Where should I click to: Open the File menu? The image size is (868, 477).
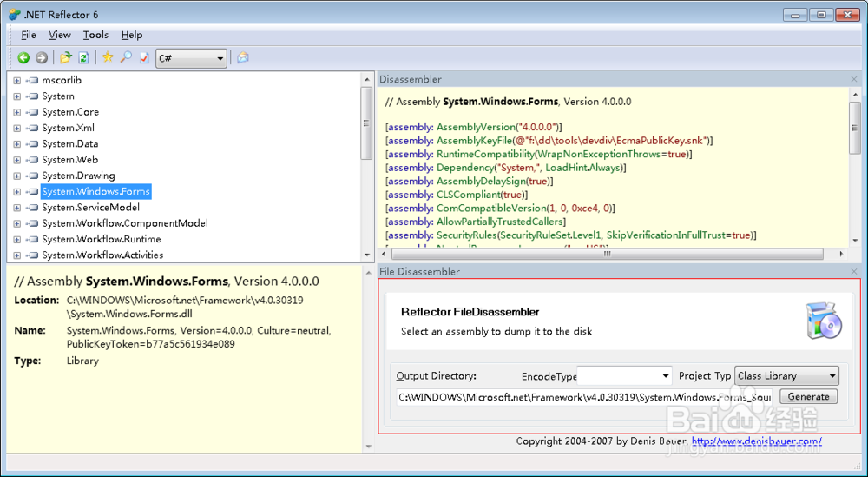(x=29, y=35)
